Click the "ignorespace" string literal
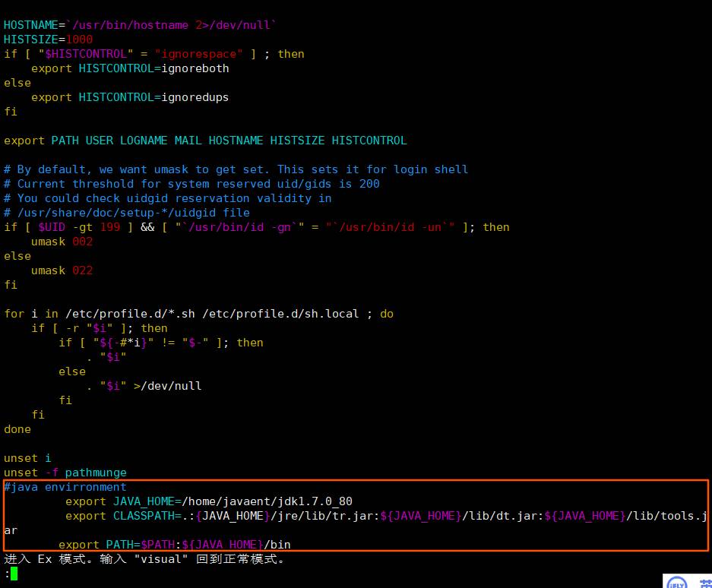This screenshot has width=712, height=588. coord(198,54)
